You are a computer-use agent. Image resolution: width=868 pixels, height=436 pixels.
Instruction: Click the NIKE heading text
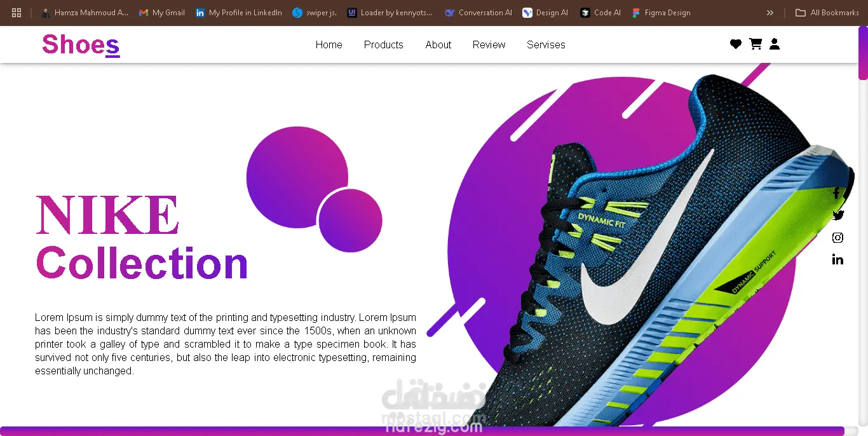(107, 215)
